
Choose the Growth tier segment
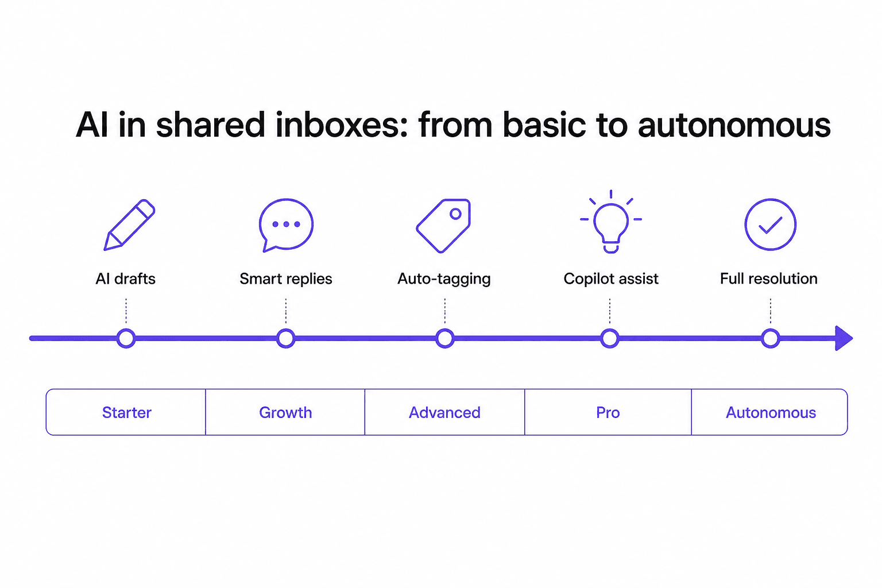pyautogui.click(x=285, y=412)
